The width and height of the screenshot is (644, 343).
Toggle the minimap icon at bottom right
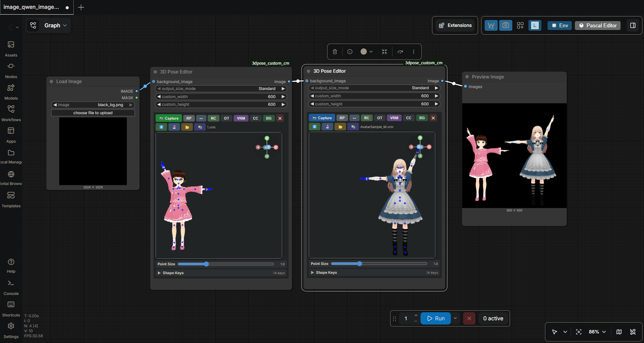point(619,332)
